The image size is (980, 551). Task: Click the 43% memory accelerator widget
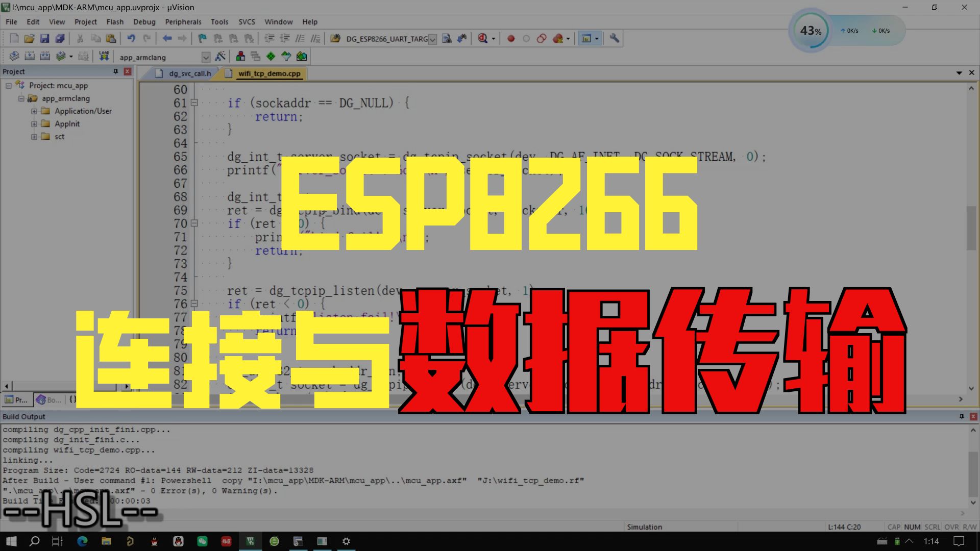(811, 31)
